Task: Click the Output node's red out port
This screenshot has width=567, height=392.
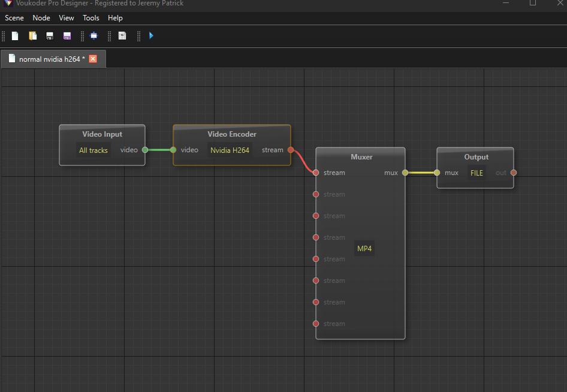Action: (x=514, y=173)
